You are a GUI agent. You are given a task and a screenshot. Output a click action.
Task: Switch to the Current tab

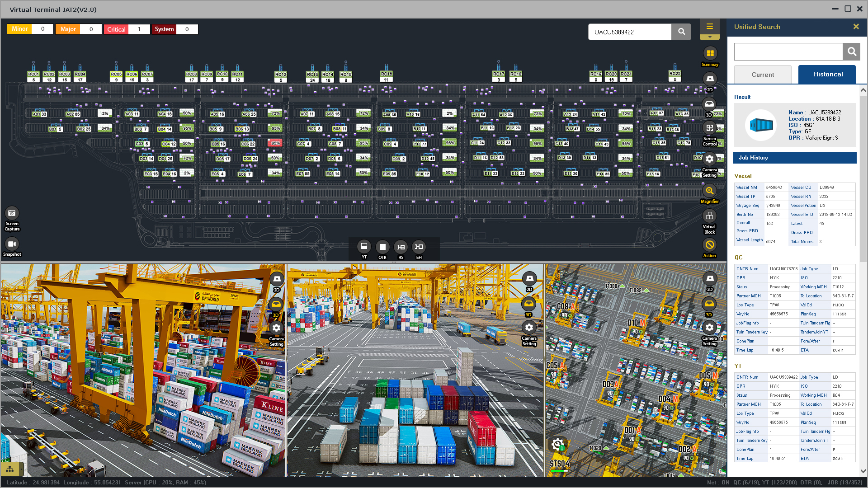point(763,75)
